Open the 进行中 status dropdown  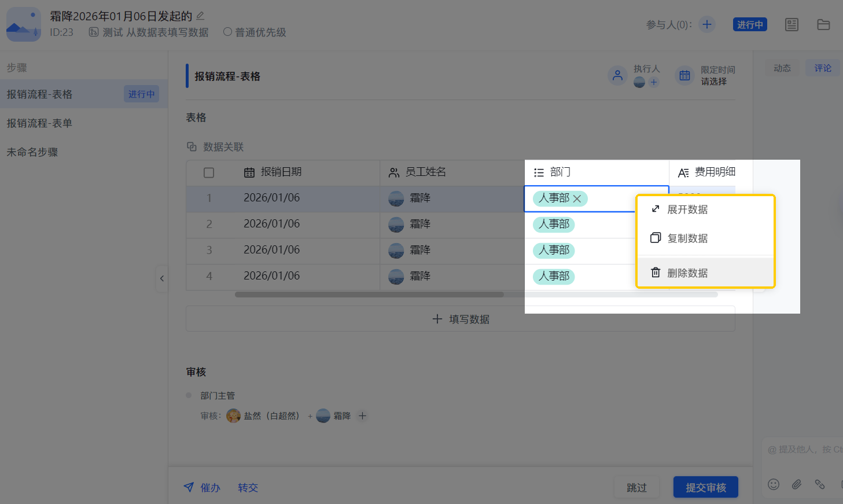(x=750, y=24)
